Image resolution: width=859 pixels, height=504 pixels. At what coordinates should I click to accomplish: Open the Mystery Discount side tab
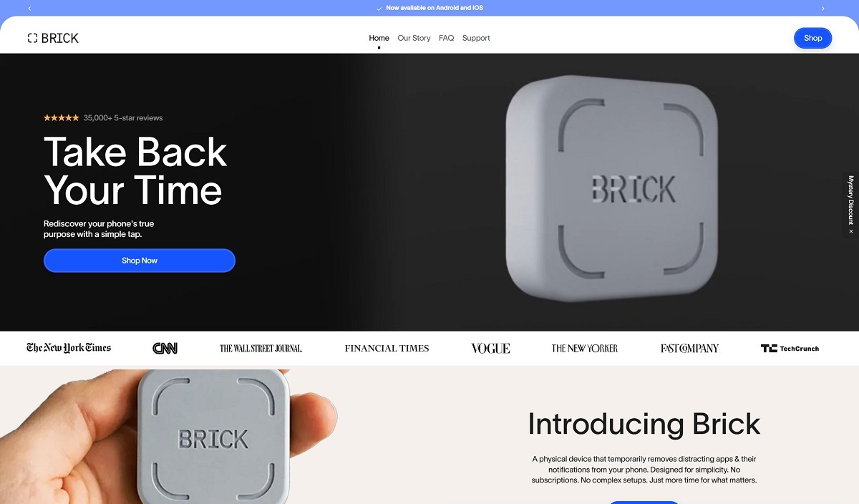851,200
